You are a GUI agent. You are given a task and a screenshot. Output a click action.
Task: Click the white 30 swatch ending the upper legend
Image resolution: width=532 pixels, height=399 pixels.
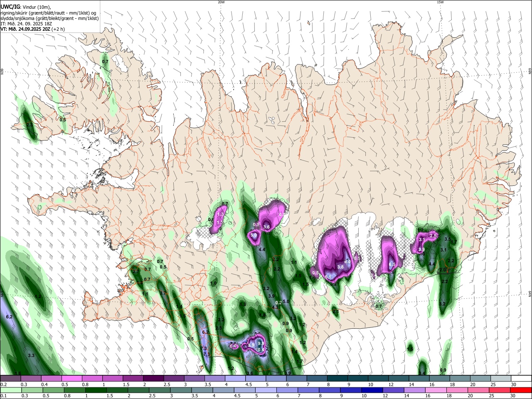tap(521, 378)
